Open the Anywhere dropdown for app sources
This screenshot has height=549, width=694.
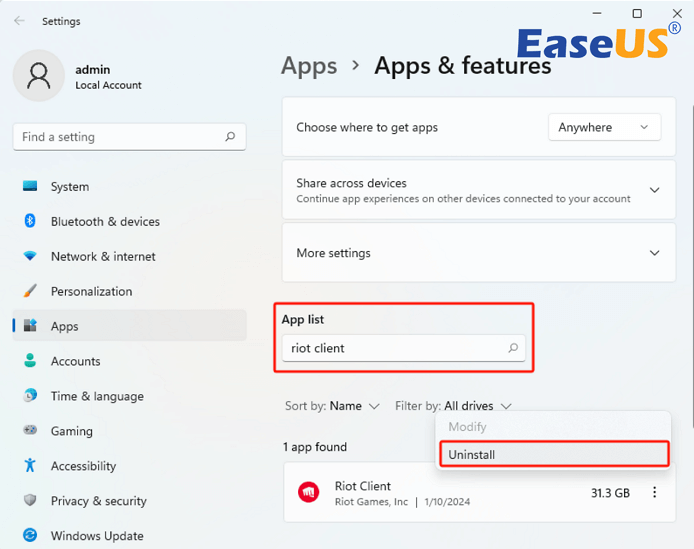click(x=604, y=128)
